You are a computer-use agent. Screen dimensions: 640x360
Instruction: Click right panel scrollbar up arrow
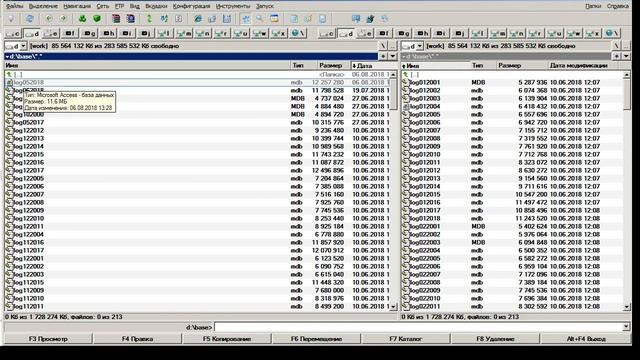point(627,75)
